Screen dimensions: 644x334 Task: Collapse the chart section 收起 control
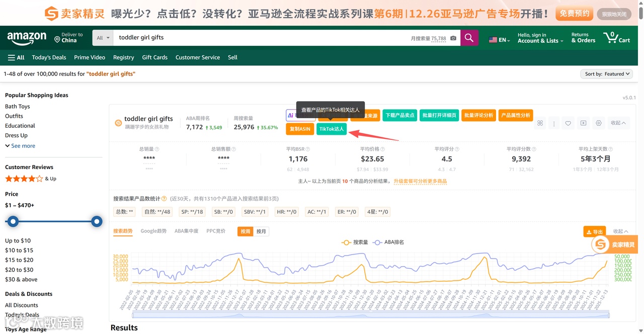point(621,231)
